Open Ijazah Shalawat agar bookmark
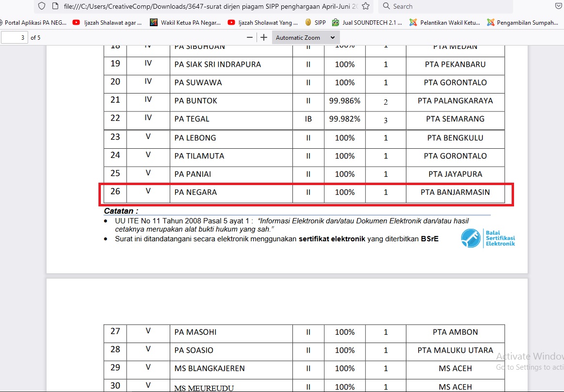Screen dimensions: 564x392 (107, 23)
